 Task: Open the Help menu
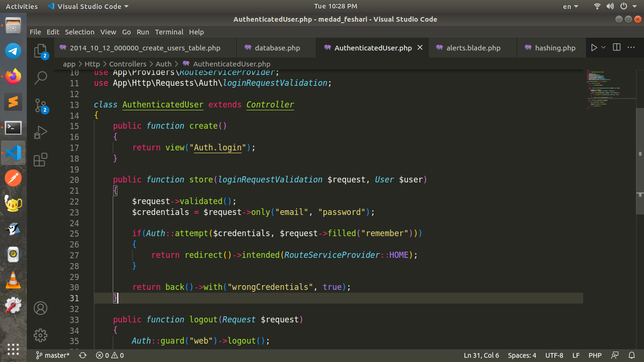pyautogui.click(x=197, y=32)
